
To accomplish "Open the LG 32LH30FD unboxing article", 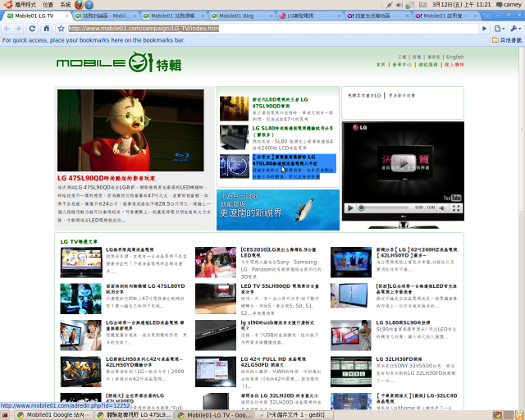I will [x=399, y=359].
